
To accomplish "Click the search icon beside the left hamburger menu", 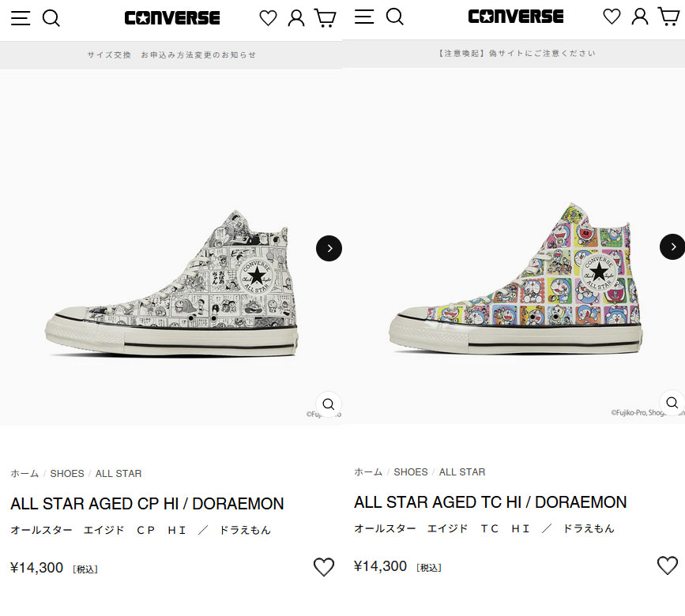I will [51, 17].
